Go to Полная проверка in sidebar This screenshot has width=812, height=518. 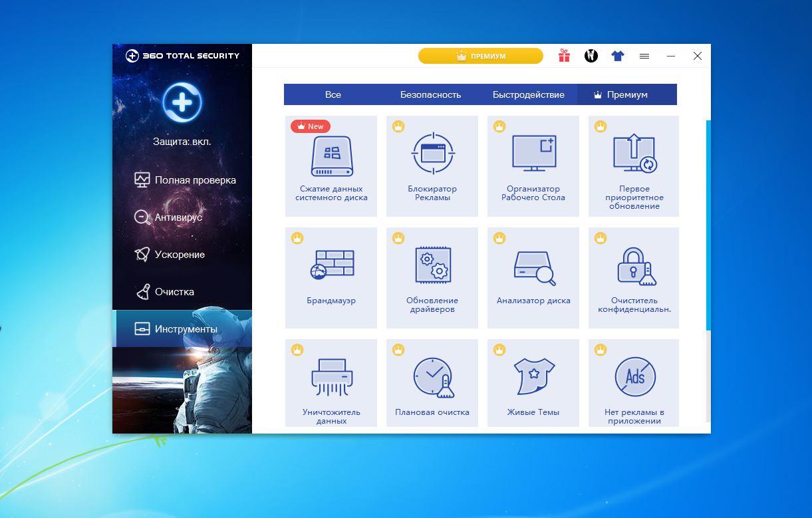(x=195, y=180)
